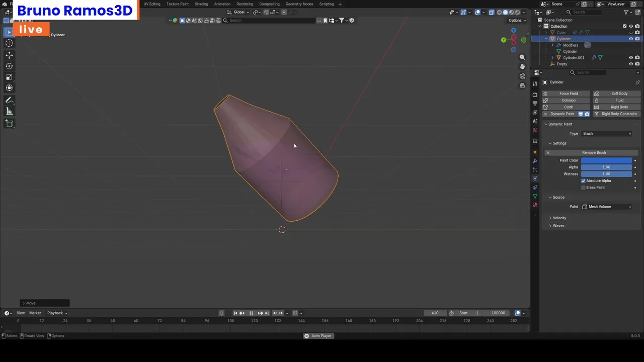This screenshot has height=362, width=644.
Task: Expand the Cube item in outliner
Action: coord(546,33)
